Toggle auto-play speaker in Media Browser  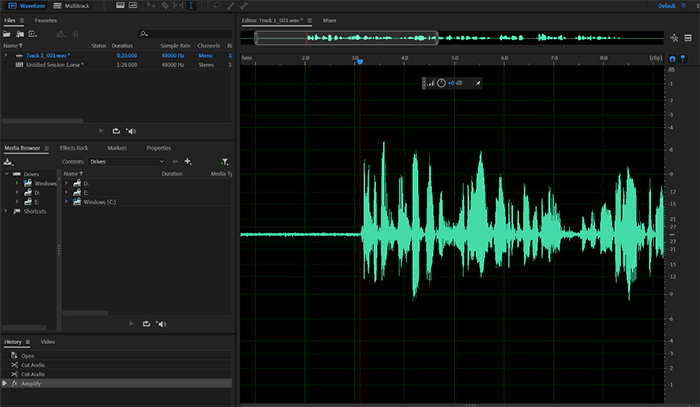160,323
